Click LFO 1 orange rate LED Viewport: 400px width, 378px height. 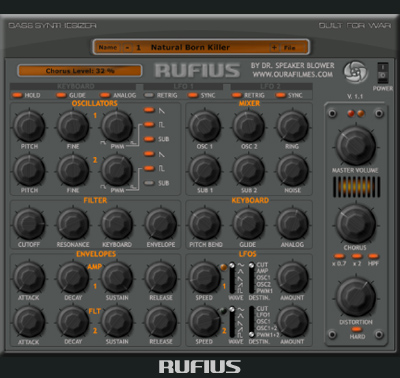click(223, 267)
